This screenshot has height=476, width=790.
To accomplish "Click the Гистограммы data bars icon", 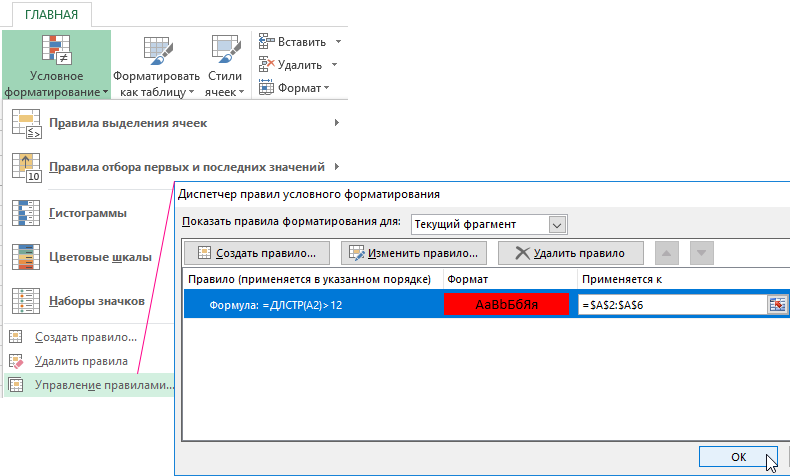I will point(26,213).
